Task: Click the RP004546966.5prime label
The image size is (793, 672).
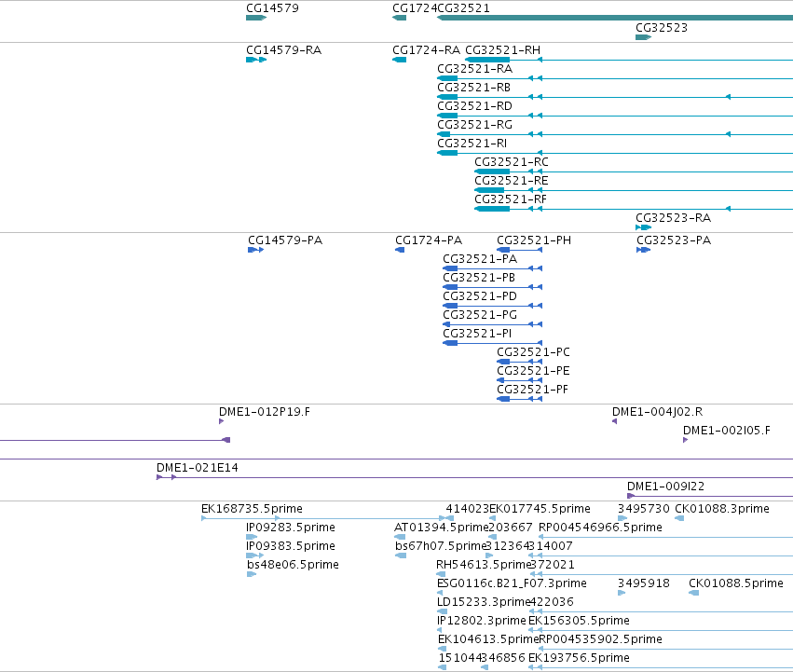Action: 600,528
